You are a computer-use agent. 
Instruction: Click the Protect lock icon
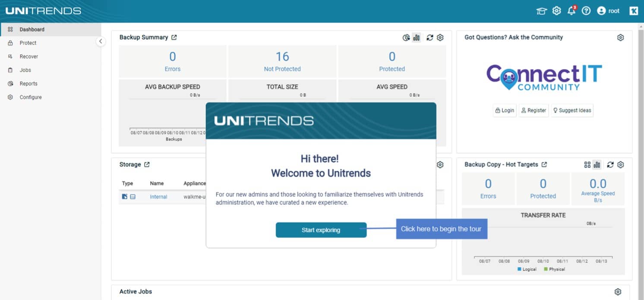[10, 43]
